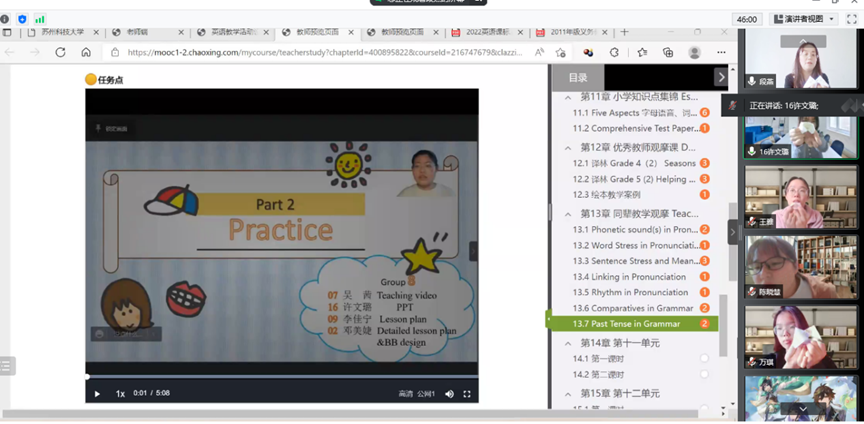
Task: Open a new browser tab
Action: tap(624, 32)
